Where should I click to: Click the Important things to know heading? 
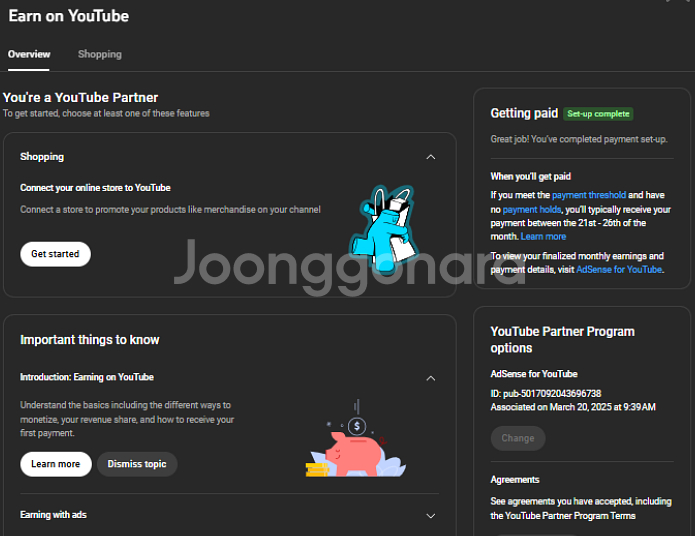pos(90,340)
